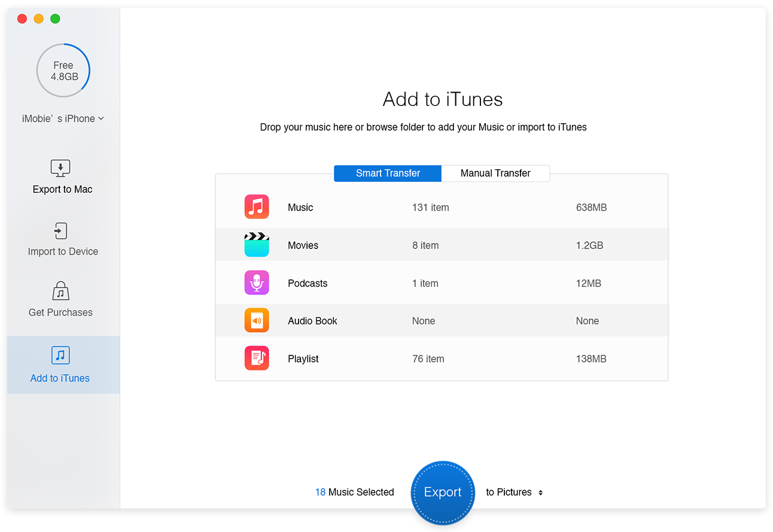Open the iMobie's iPhone device dropdown
Viewport: 773px width, 532px height.
63,118
